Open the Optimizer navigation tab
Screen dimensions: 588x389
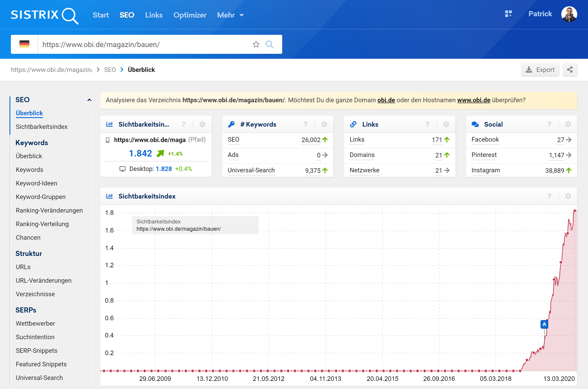pyautogui.click(x=190, y=15)
